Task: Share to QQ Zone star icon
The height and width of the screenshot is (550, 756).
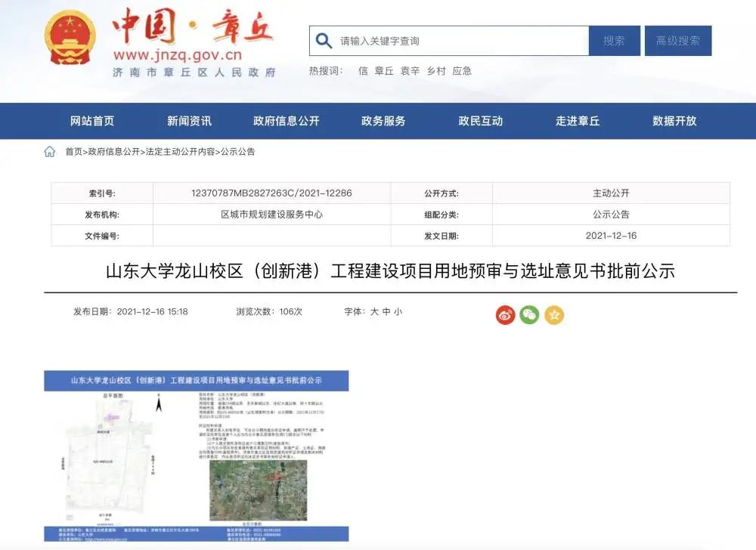Action: click(554, 315)
